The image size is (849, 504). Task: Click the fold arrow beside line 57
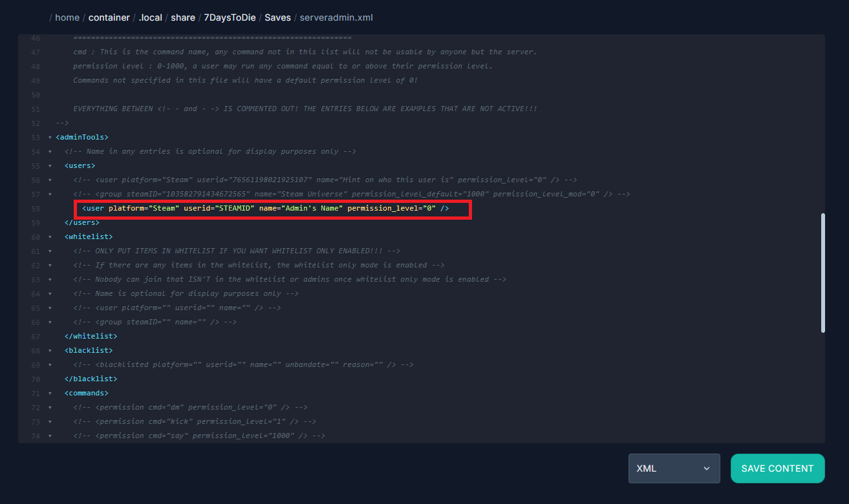(50, 194)
